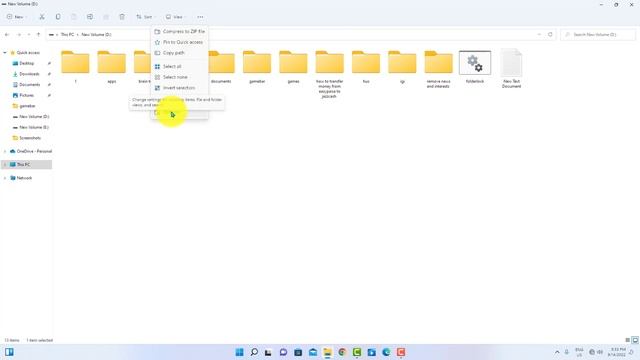The image size is (640, 360).
Task: Open Microsoft Edge on taskbar
Action: [386, 352]
